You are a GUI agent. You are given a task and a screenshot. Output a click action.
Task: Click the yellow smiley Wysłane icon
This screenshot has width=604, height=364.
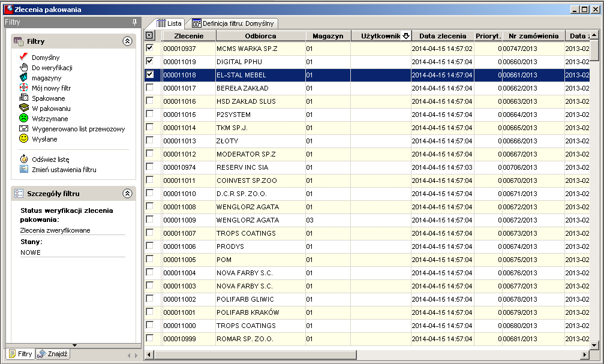click(x=24, y=139)
